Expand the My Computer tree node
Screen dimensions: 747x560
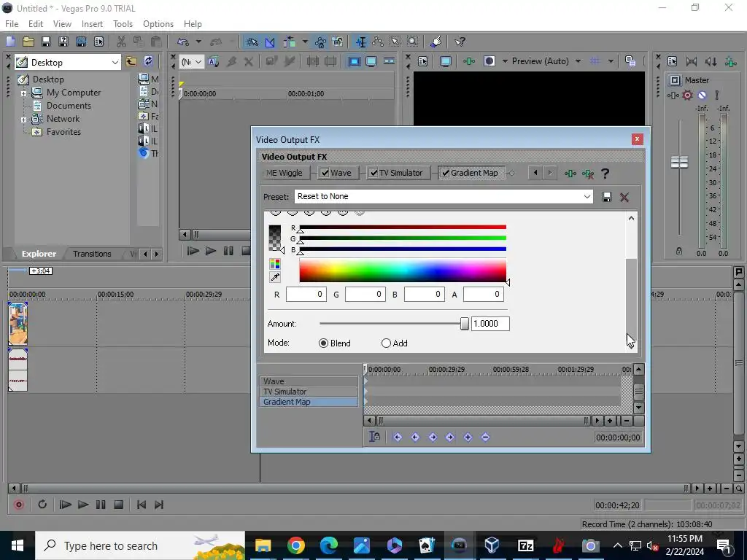click(23, 93)
